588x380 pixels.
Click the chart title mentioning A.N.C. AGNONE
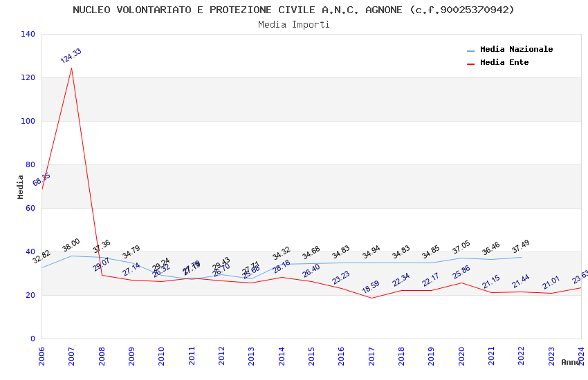click(293, 10)
